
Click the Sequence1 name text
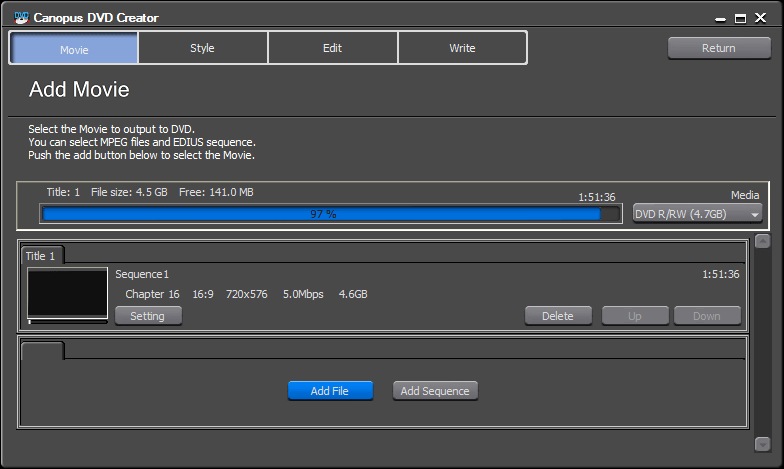tap(142, 274)
